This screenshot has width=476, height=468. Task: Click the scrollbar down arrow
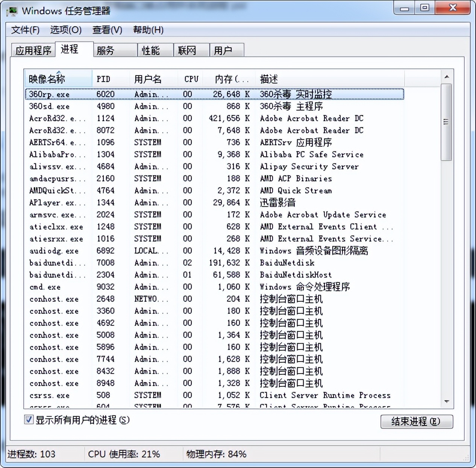pos(447,401)
